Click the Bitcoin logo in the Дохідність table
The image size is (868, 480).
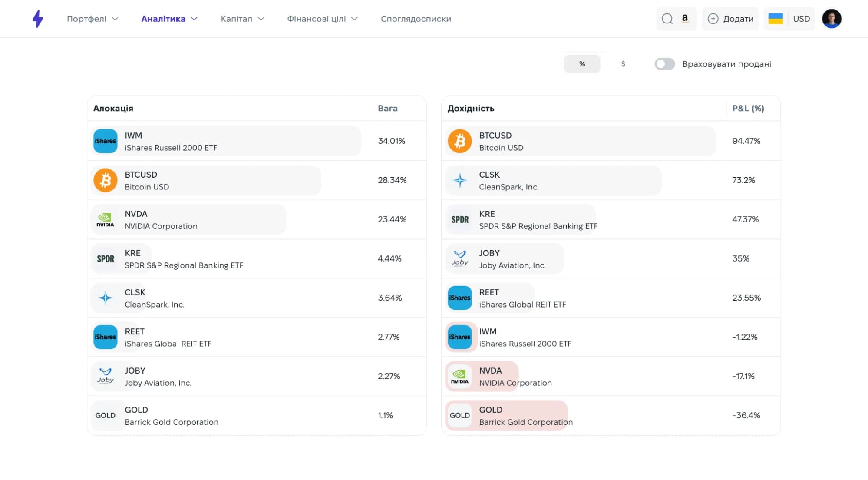click(460, 141)
